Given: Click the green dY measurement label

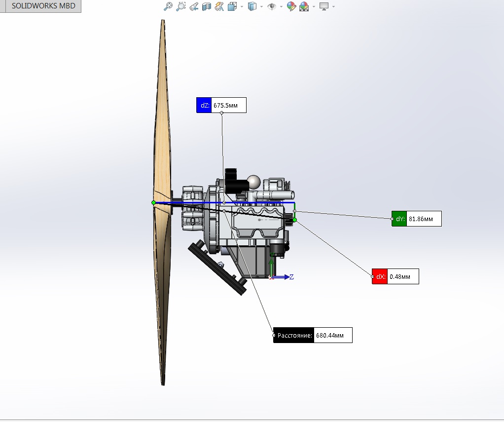Looking at the screenshot, I should click(399, 219).
